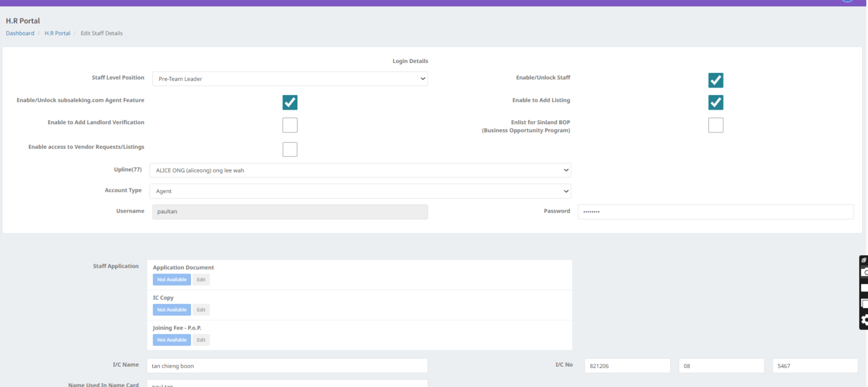The height and width of the screenshot is (387, 868).
Task: Enable the Add Landlord Verification checkbox
Action: pyautogui.click(x=290, y=125)
